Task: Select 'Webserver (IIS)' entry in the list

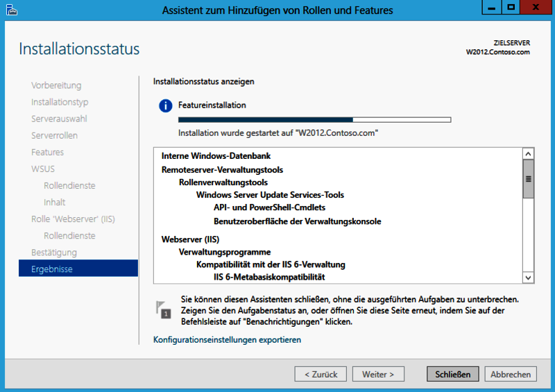Action: coord(190,239)
